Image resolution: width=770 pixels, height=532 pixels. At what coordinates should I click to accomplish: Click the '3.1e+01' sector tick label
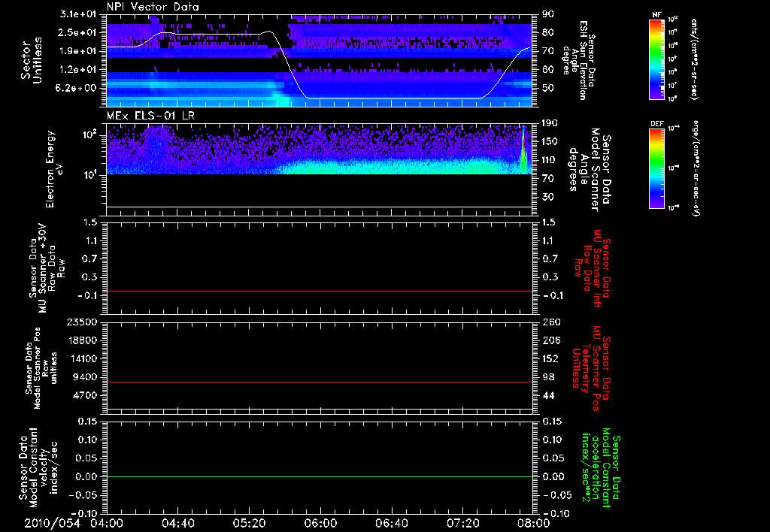pyautogui.click(x=78, y=14)
